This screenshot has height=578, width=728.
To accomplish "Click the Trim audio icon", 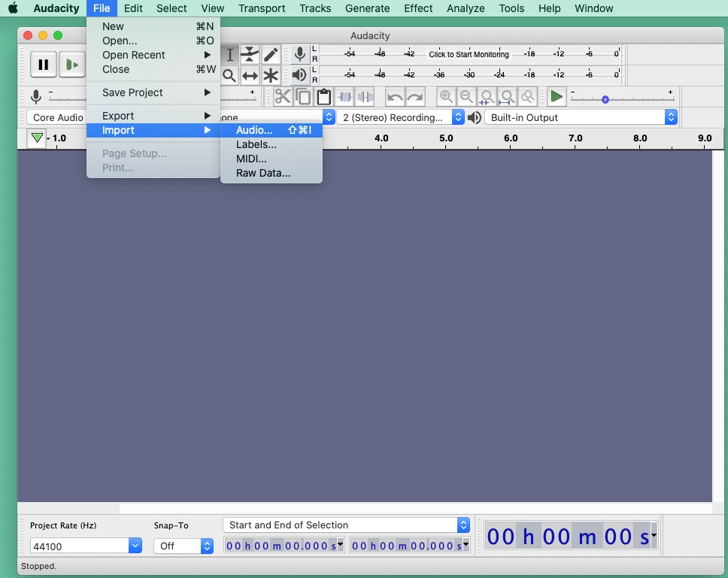I will pyautogui.click(x=344, y=97).
